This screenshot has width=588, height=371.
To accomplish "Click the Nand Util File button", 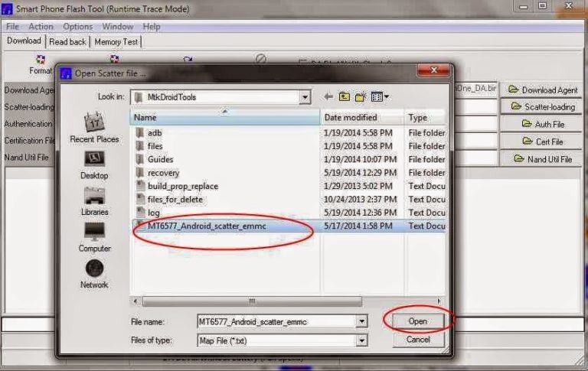I will [542, 159].
